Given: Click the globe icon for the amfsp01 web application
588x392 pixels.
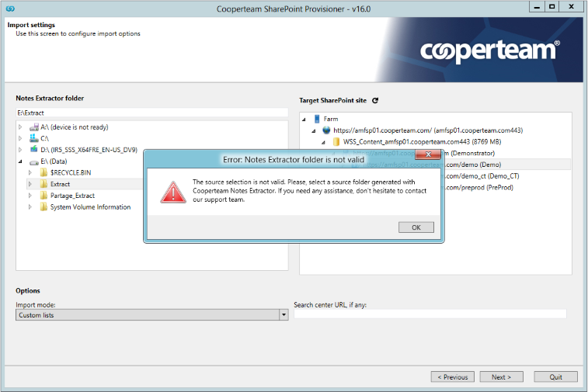Looking at the screenshot, I should (326, 130).
